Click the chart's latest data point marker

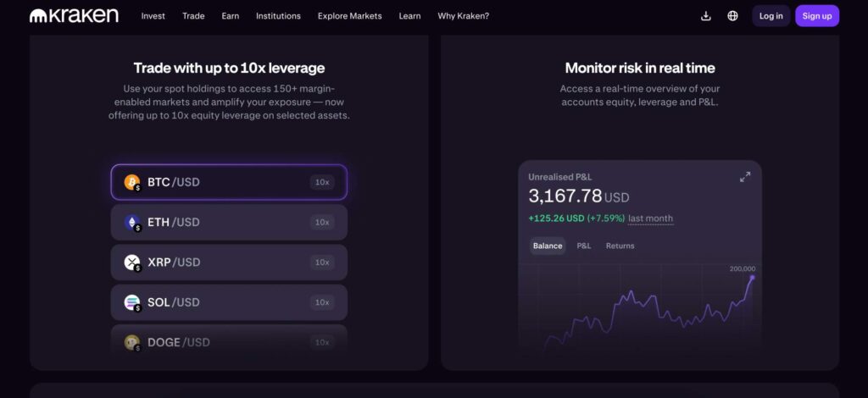(752, 278)
